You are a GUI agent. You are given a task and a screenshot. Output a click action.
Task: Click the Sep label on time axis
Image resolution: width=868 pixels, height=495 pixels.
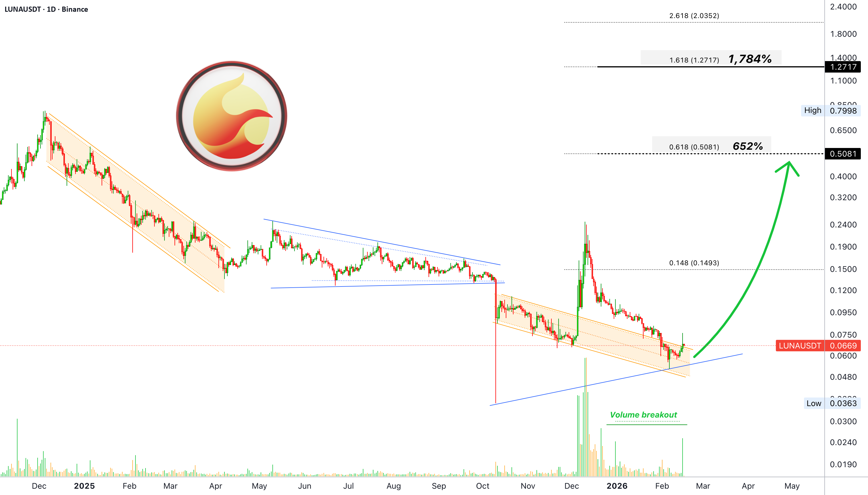pos(439,486)
